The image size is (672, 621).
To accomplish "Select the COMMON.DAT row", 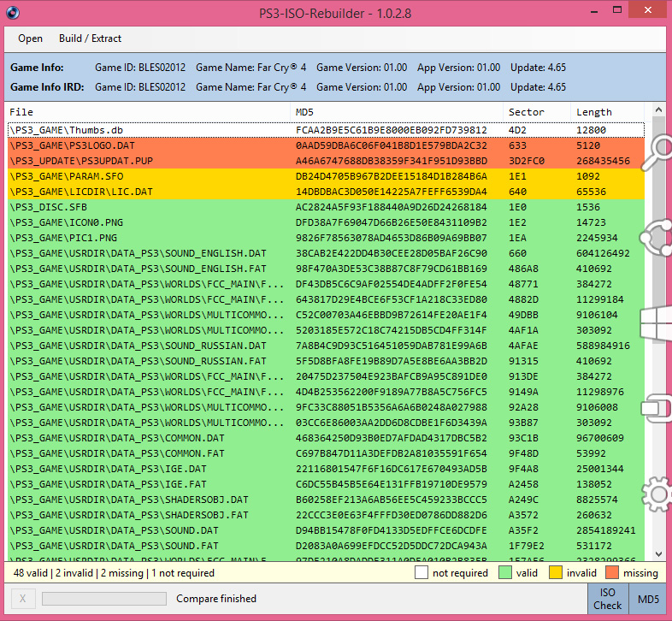I will click(326, 438).
